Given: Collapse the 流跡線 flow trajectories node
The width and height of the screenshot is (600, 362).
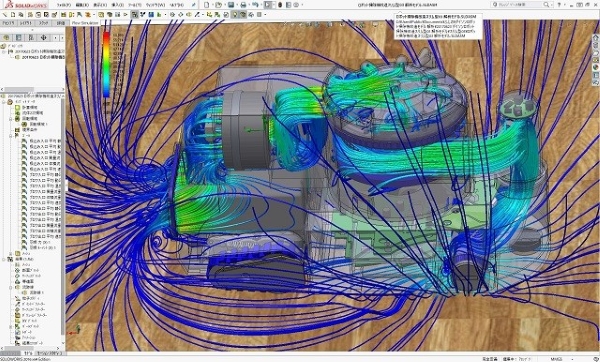Looking at the screenshot, I should [x=11, y=287].
